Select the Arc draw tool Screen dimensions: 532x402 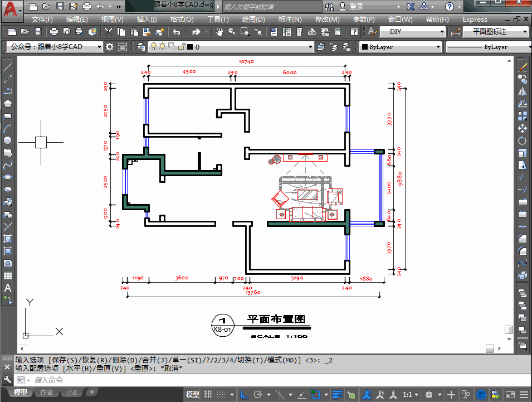[7, 128]
